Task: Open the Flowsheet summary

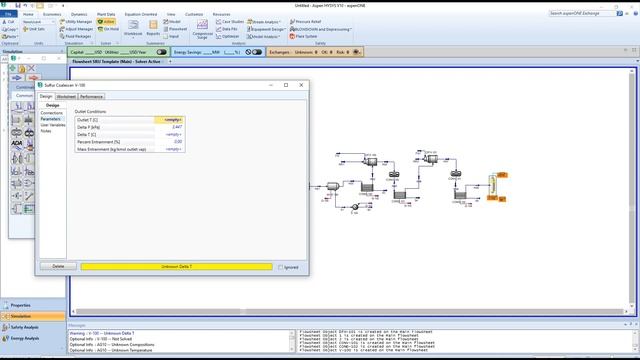Action: pyautogui.click(x=175, y=29)
